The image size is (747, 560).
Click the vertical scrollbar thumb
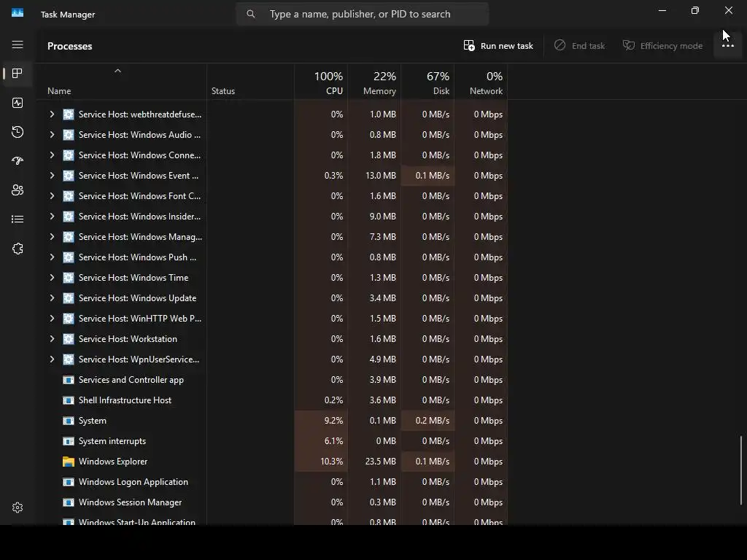coord(741,470)
